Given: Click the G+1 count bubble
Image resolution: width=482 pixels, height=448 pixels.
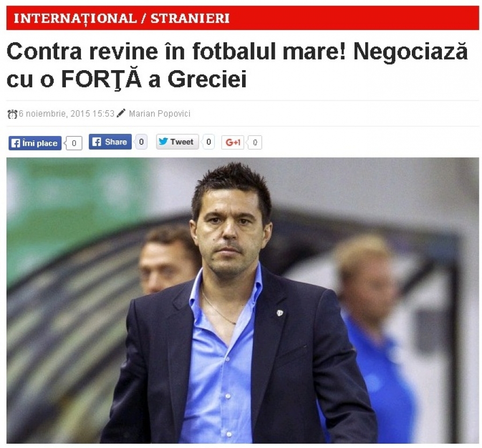Looking at the screenshot, I should coord(255,142).
